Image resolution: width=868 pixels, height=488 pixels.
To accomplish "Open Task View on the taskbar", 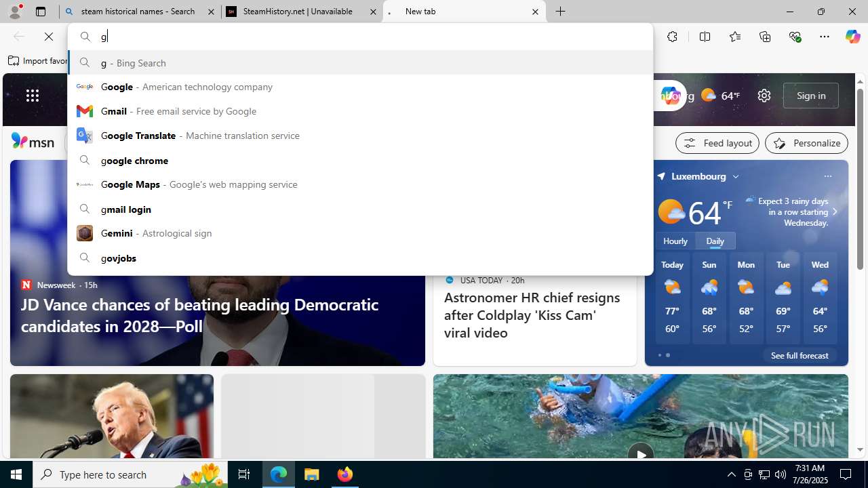I will click(244, 474).
